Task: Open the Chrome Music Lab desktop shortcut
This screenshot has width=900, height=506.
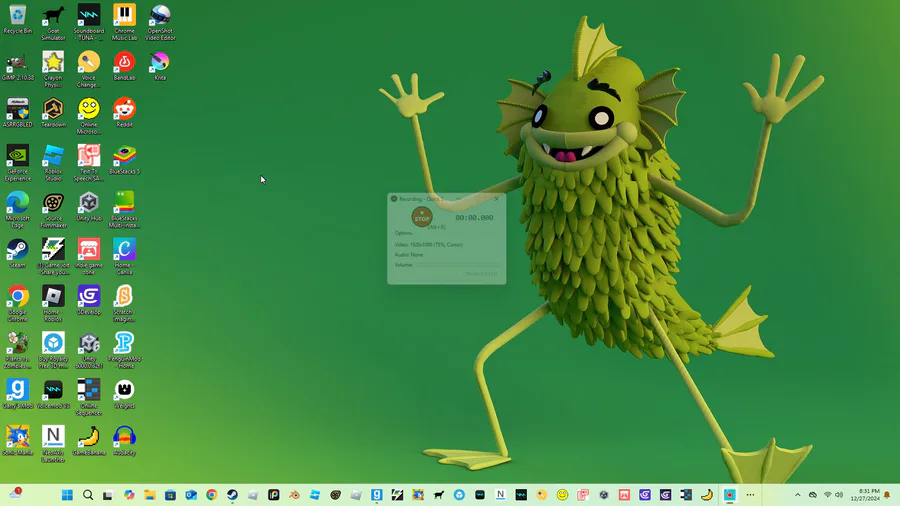Action: (125, 22)
